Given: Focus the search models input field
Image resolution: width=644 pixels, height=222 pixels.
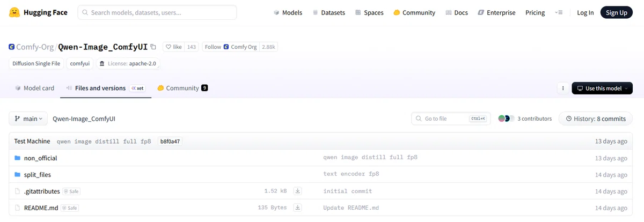Looking at the screenshot, I should 157,12.
